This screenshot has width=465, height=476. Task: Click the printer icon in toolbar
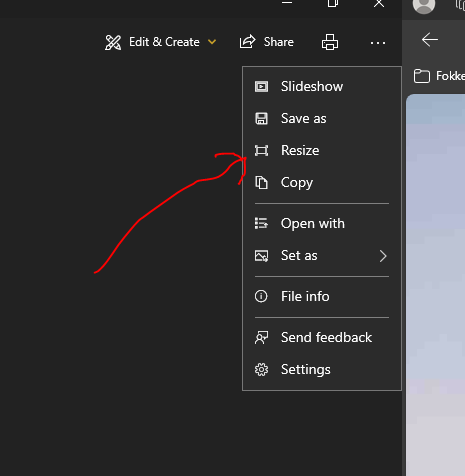pos(330,42)
